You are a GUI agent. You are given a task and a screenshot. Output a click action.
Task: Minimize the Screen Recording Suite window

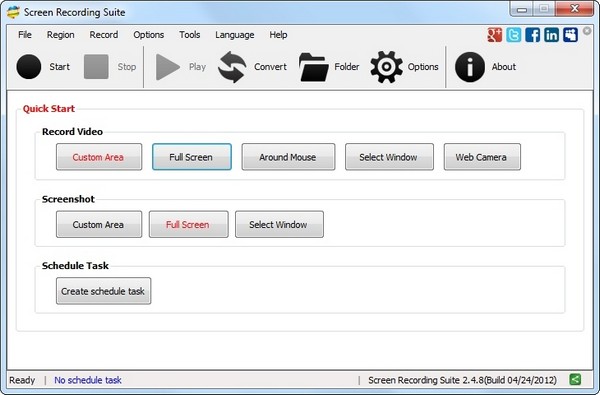click(x=522, y=9)
